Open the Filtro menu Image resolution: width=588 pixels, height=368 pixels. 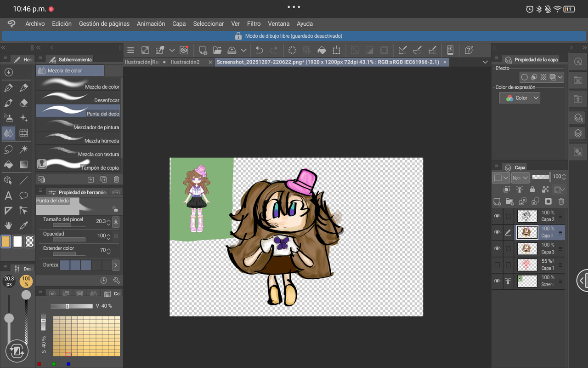[x=254, y=23]
